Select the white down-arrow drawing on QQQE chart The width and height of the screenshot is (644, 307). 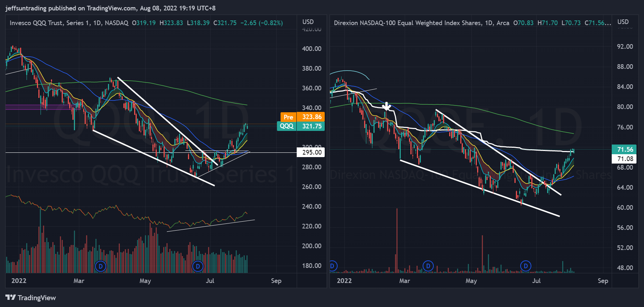386,106
